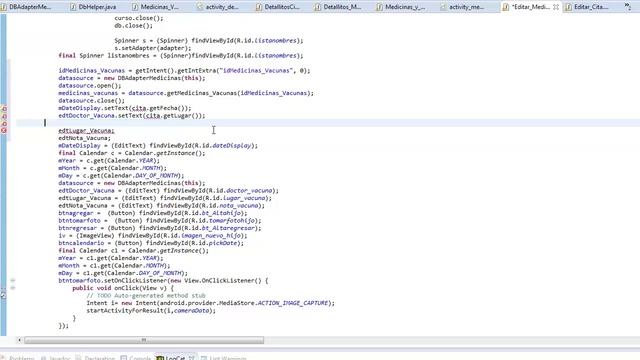Click the Java file icon on Medicinas_y_... tab
Viewport: 640px width, 360px height.
[380, 7]
